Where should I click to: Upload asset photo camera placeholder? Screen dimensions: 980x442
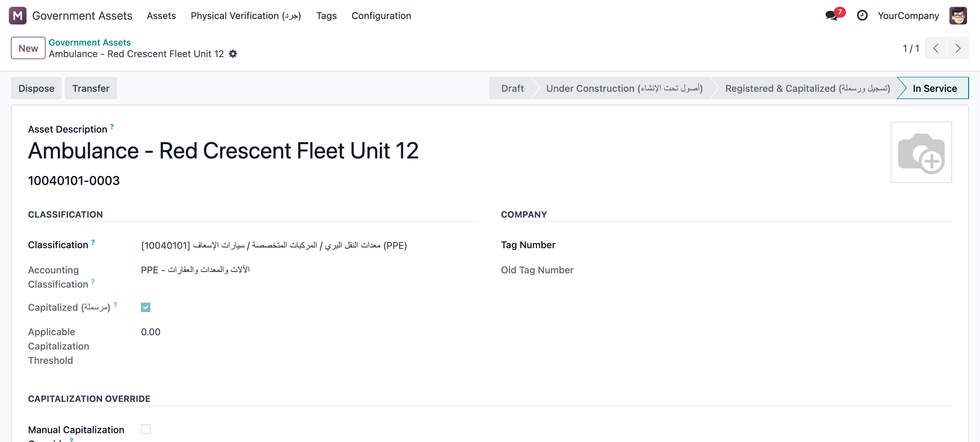point(921,152)
